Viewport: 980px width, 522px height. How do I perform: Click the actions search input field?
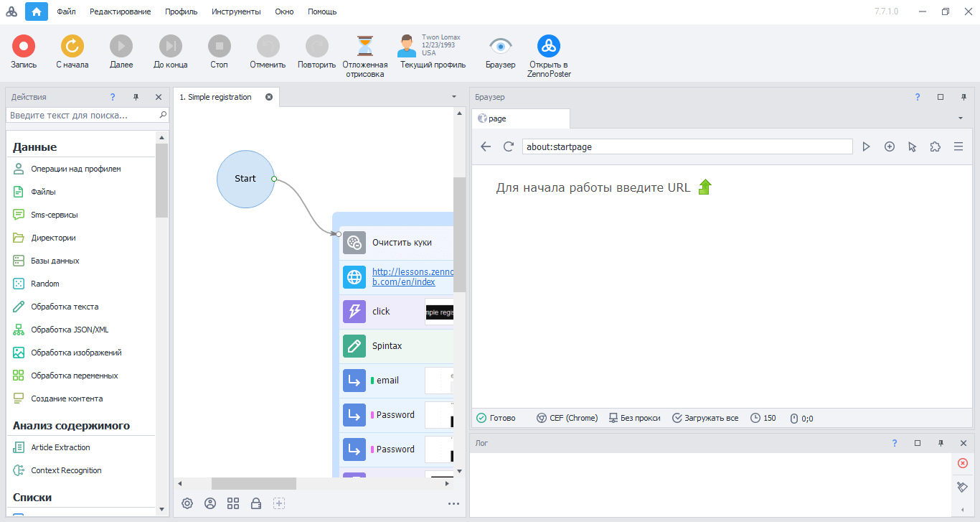coord(83,115)
